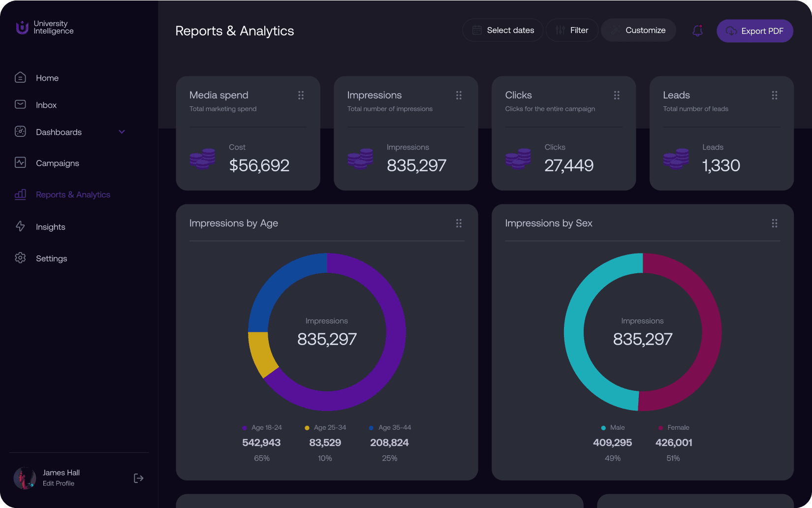Image resolution: width=812 pixels, height=508 pixels.
Task: Click the coins icon in Leads card
Action: [676, 159]
